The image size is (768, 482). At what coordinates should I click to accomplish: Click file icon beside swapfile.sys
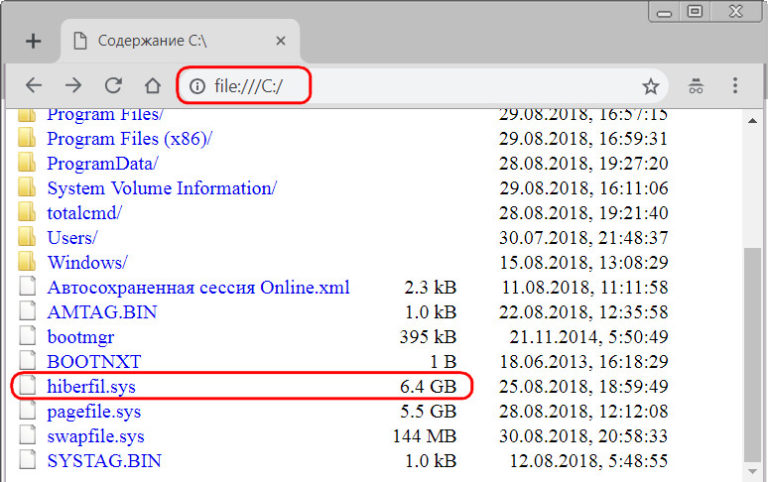click(x=27, y=434)
